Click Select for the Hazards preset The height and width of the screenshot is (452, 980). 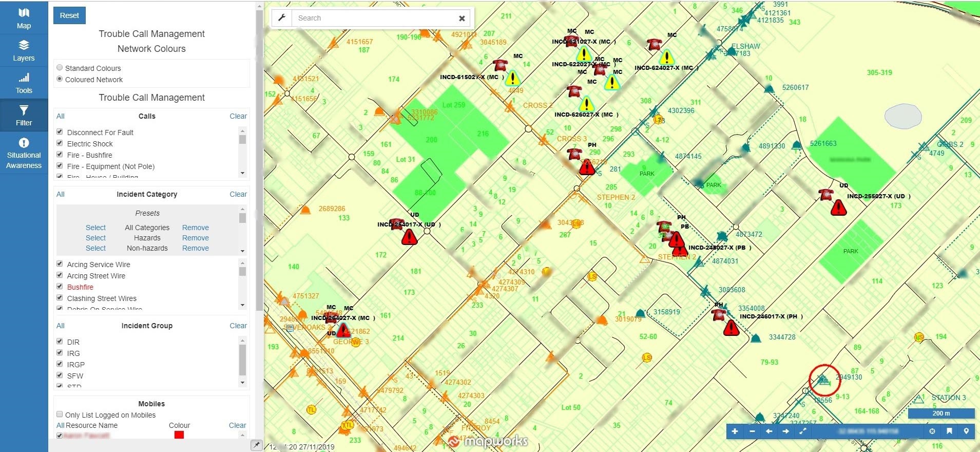95,238
